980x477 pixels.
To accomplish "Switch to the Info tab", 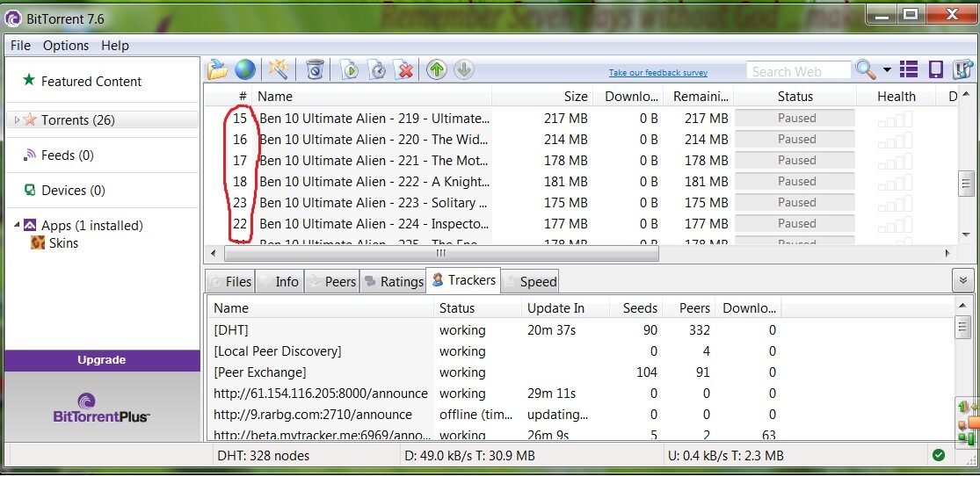I will click(279, 282).
